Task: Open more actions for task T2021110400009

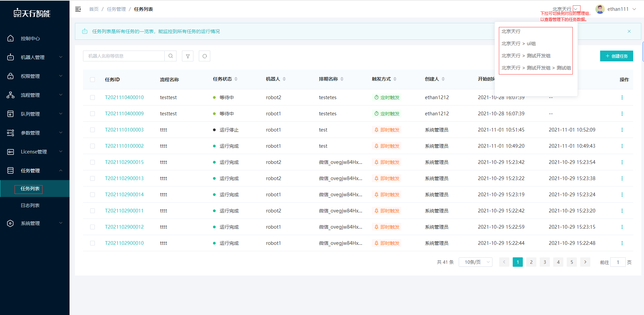Action: click(x=622, y=114)
